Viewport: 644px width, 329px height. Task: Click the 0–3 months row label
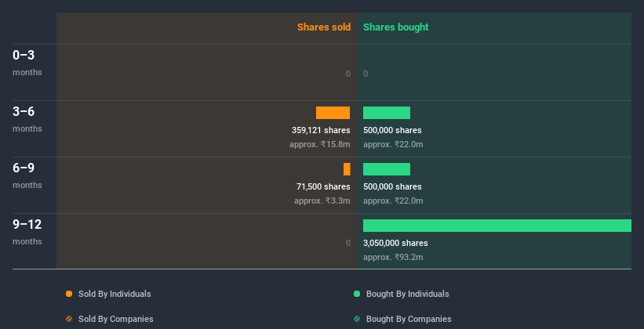pos(27,63)
